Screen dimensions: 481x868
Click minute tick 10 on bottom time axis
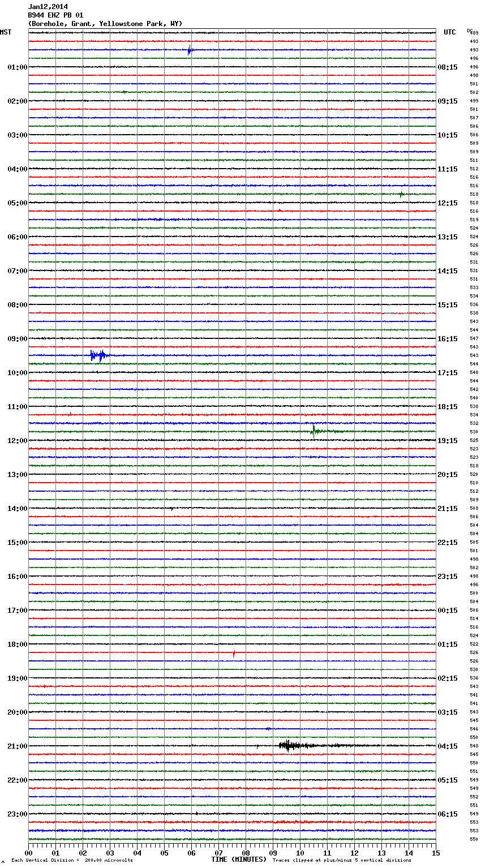pos(300,853)
